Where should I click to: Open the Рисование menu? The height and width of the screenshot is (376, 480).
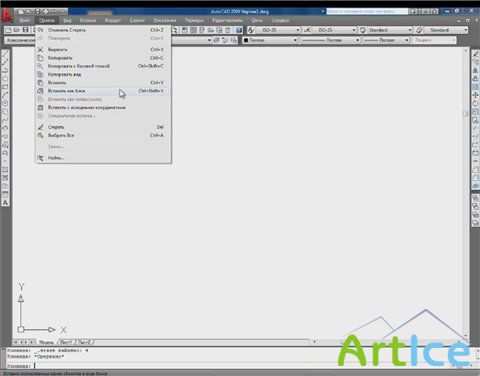coord(165,20)
